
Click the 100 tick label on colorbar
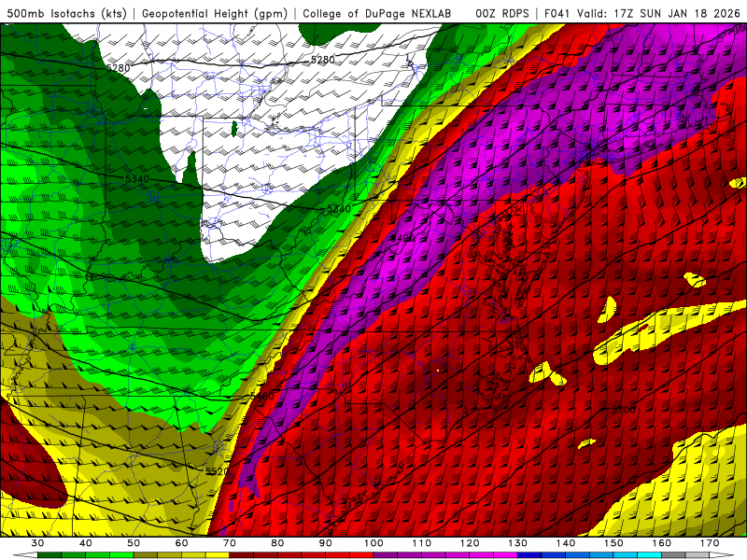[373, 543]
